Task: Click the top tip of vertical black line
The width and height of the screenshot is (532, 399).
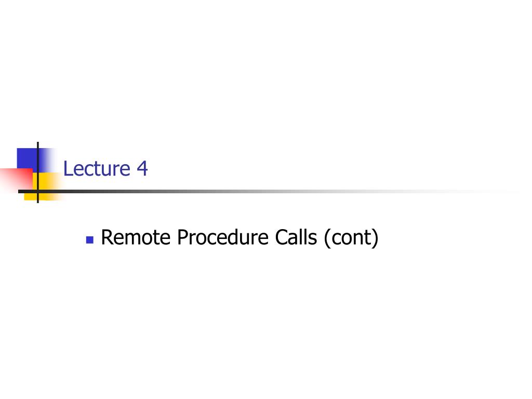Action: pyautogui.click(x=37, y=143)
